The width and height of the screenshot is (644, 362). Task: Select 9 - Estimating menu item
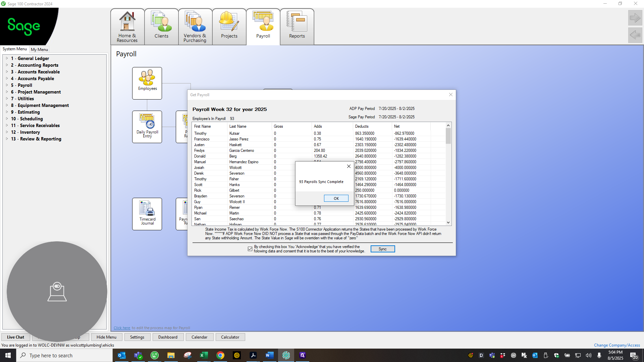tap(25, 112)
